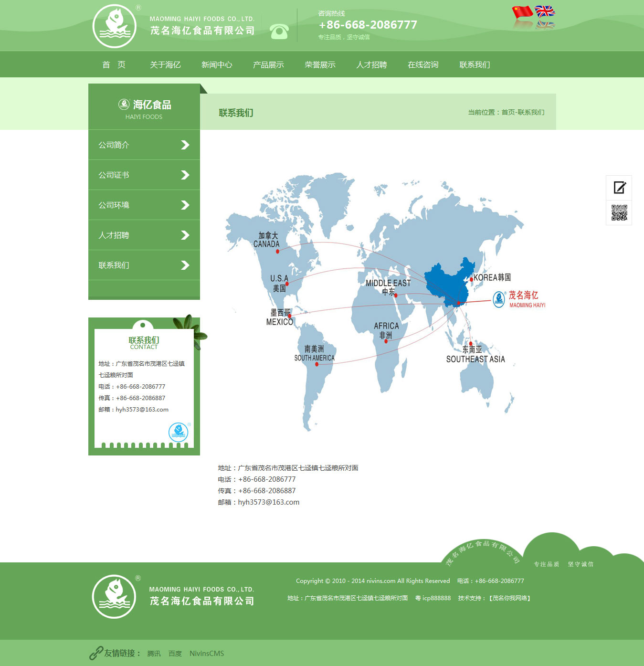Click the green telephone hotline icon
The width and height of the screenshot is (644, 666).
coord(279,32)
